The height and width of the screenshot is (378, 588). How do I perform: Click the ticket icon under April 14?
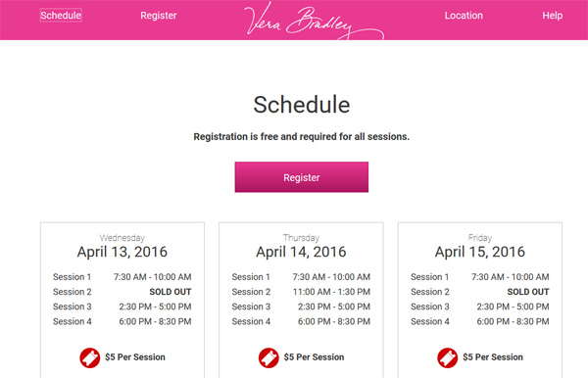(x=269, y=357)
